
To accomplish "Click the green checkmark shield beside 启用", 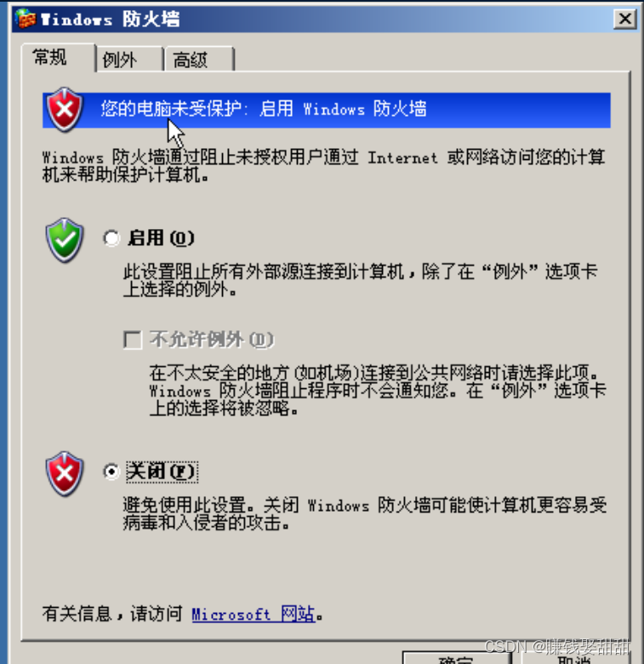I will pos(65,240).
